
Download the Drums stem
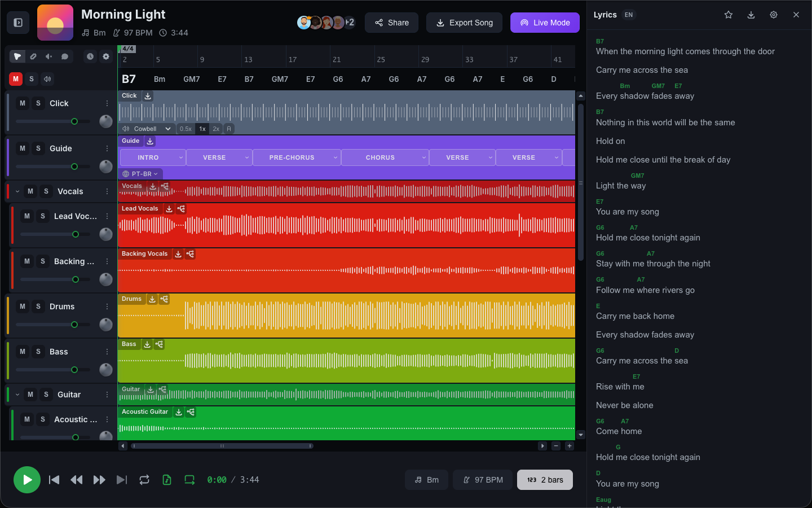click(x=152, y=299)
